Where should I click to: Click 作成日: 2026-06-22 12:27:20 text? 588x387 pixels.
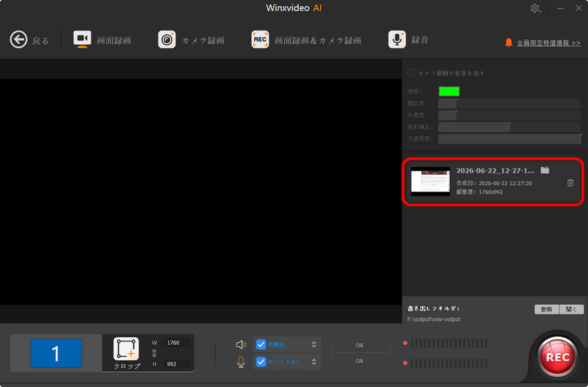point(494,183)
